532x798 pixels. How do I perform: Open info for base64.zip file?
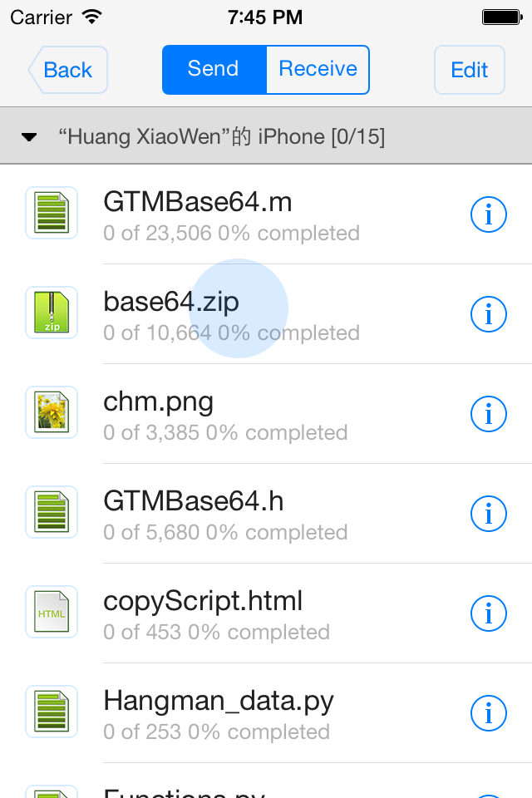coord(488,314)
